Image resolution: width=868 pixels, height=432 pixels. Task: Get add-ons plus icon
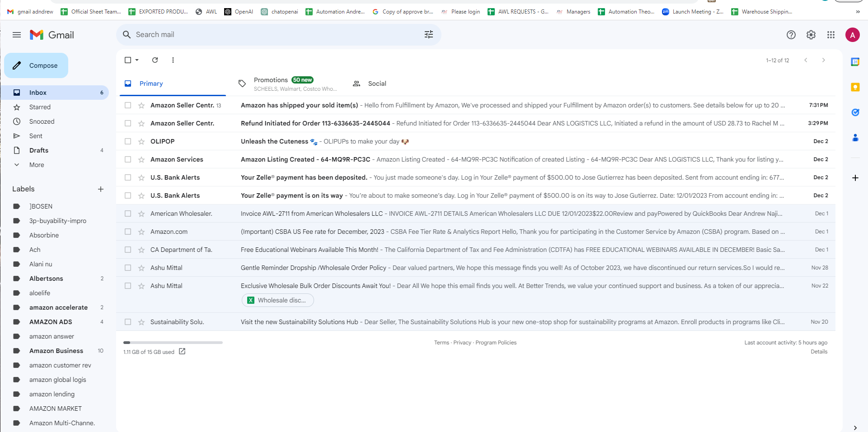(x=855, y=178)
